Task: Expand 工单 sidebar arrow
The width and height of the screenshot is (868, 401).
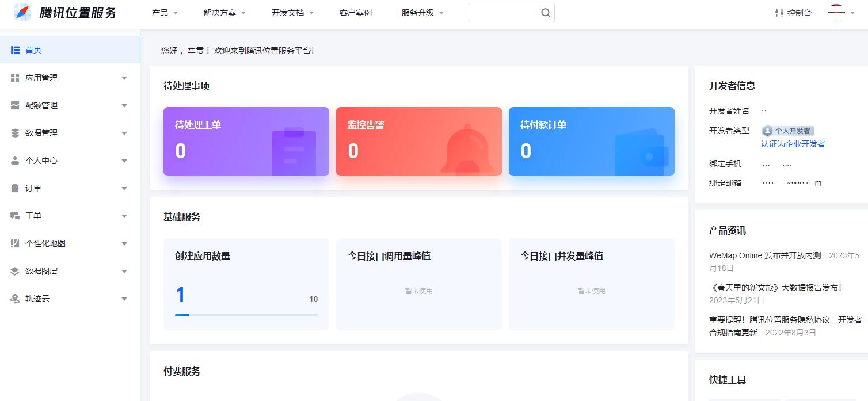Action: point(124,216)
